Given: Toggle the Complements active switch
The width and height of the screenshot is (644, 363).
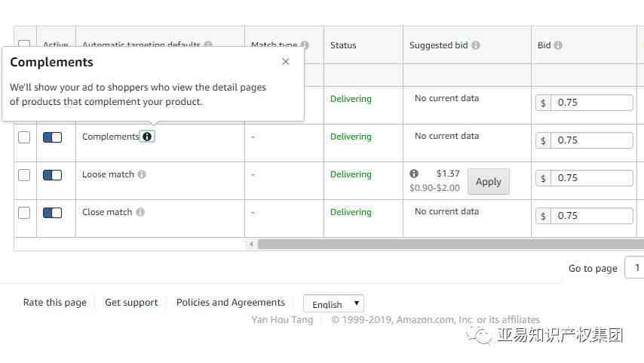Looking at the screenshot, I should [53, 137].
